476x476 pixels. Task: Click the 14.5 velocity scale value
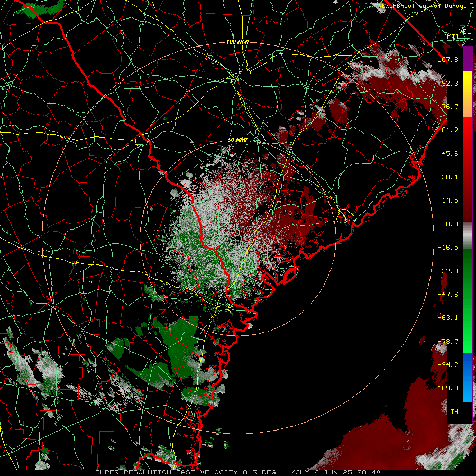[x=450, y=200]
